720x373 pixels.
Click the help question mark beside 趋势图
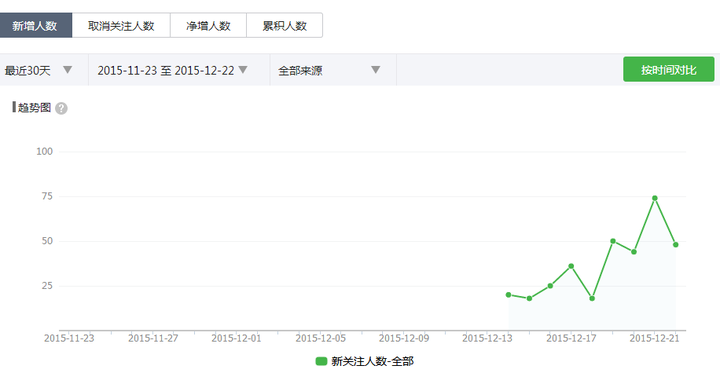[x=61, y=108]
